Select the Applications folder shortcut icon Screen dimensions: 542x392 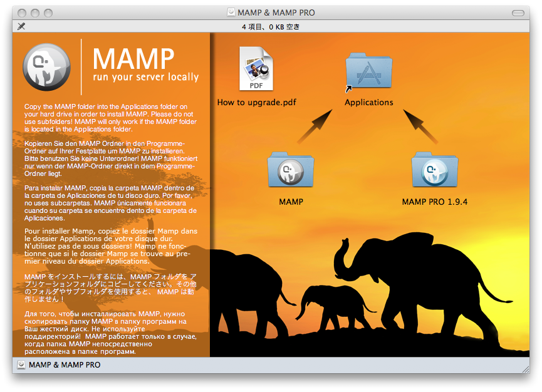tap(369, 72)
